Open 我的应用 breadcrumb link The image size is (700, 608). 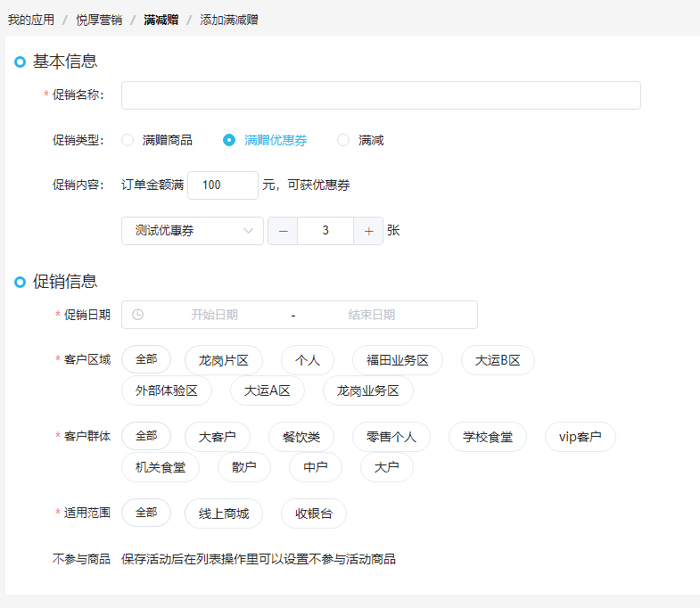click(31, 21)
